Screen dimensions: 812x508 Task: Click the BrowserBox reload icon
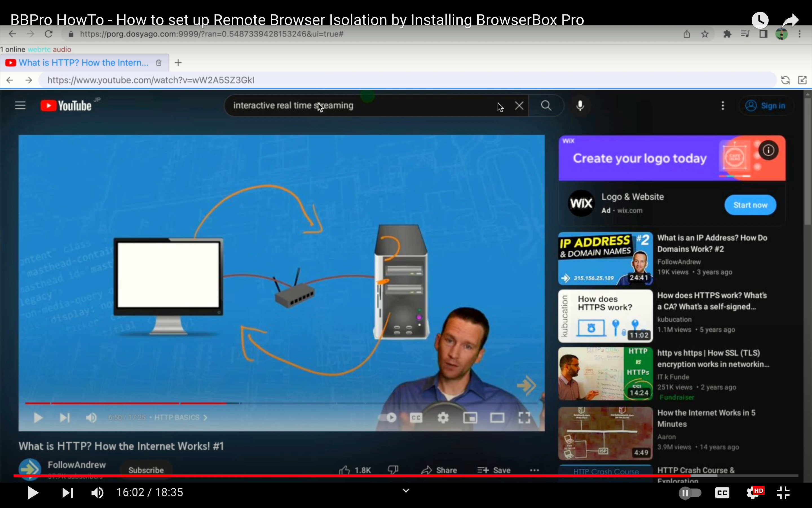point(785,80)
